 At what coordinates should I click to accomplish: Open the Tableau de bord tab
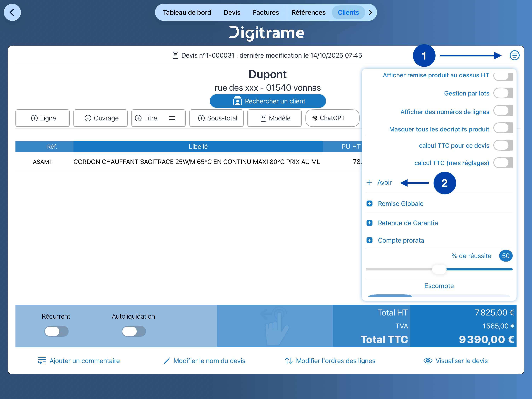coord(187,13)
